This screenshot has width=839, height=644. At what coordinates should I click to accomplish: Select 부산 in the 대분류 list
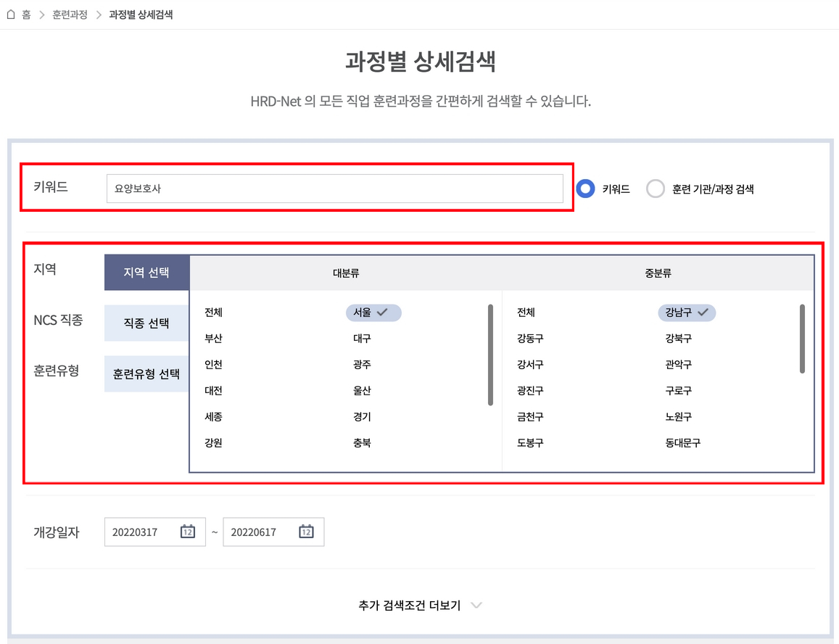pos(213,339)
